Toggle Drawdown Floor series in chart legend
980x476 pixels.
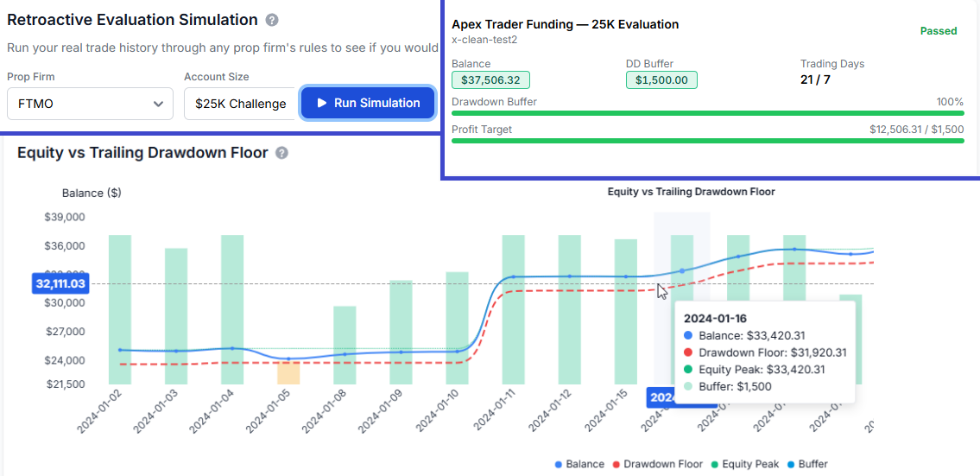[x=657, y=464]
